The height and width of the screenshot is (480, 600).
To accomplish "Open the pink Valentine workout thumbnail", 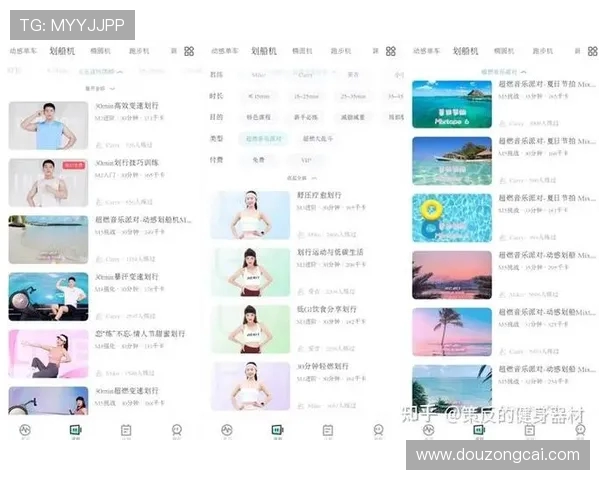I will tap(48, 354).
